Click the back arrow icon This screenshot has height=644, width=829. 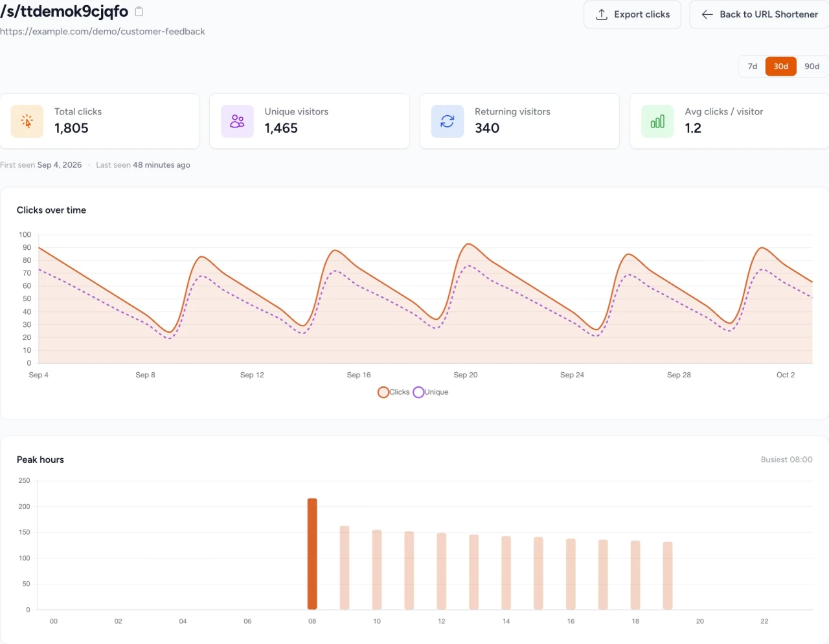pos(707,14)
